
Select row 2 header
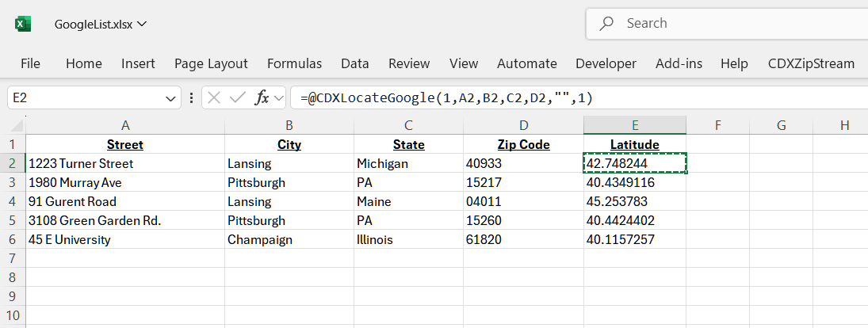[x=13, y=164]
